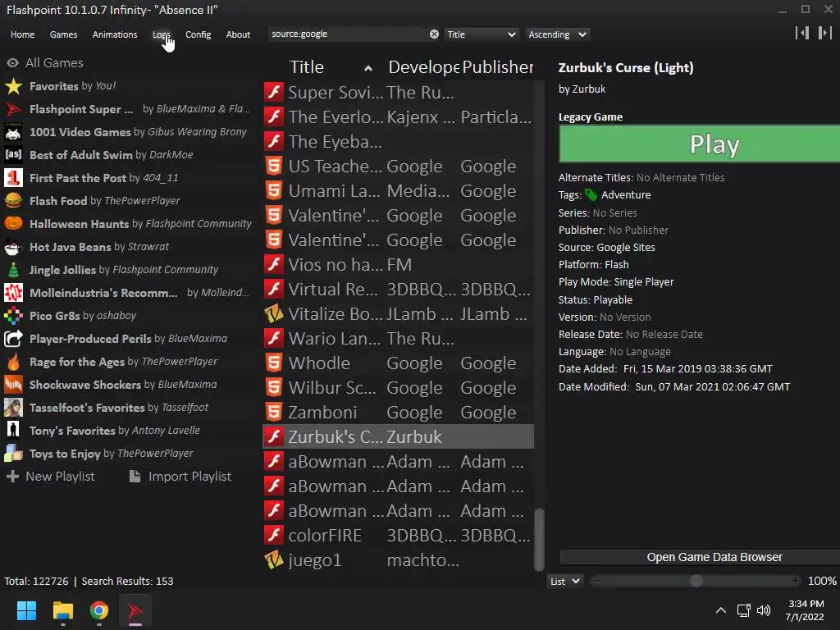Select the Wario Lan... game row
The width and height of the screenshot is (840, 630).
point(398,339)
